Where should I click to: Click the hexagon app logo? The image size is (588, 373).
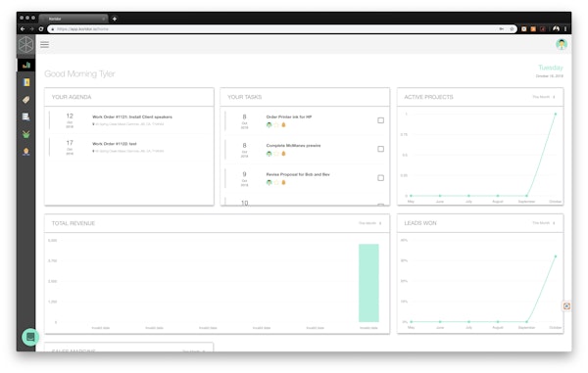coord(25,45)
